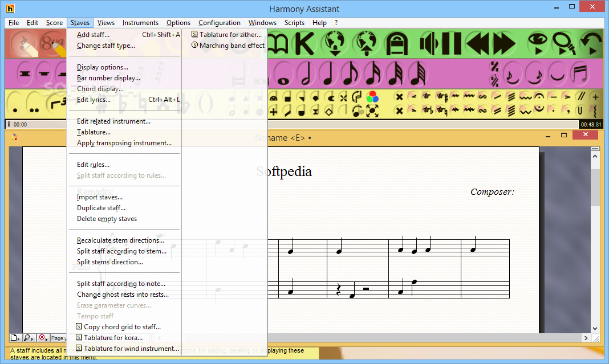Open the Views menu

tap(105, 23)
